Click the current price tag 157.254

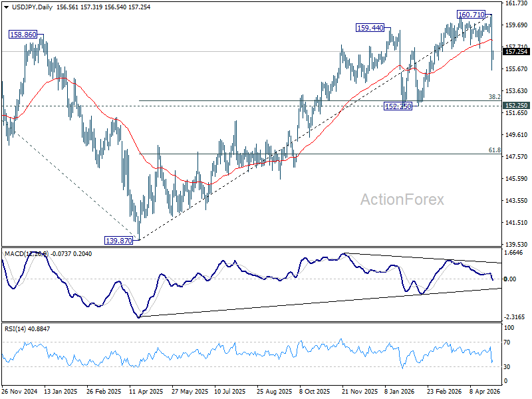[x=516, y=52]
